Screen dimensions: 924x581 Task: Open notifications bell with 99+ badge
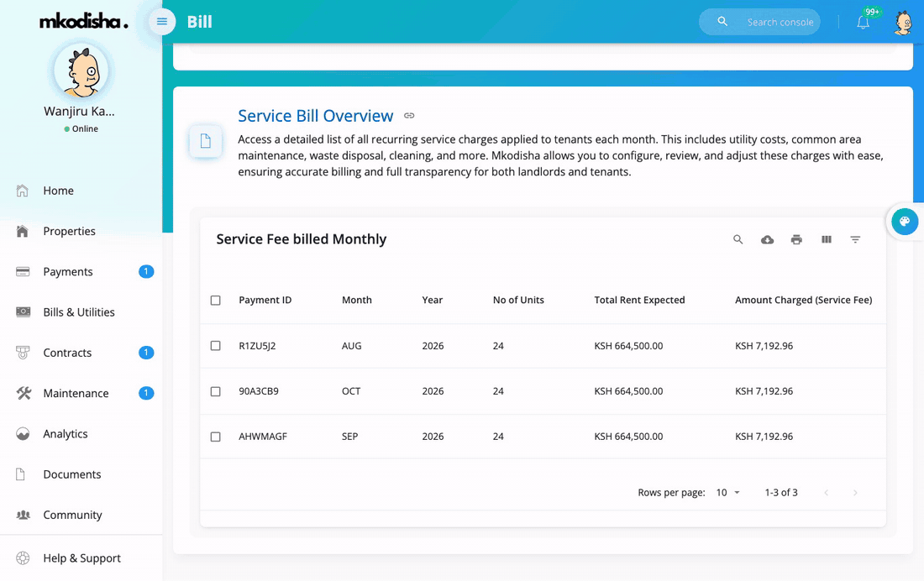click(x=864, y=23)
